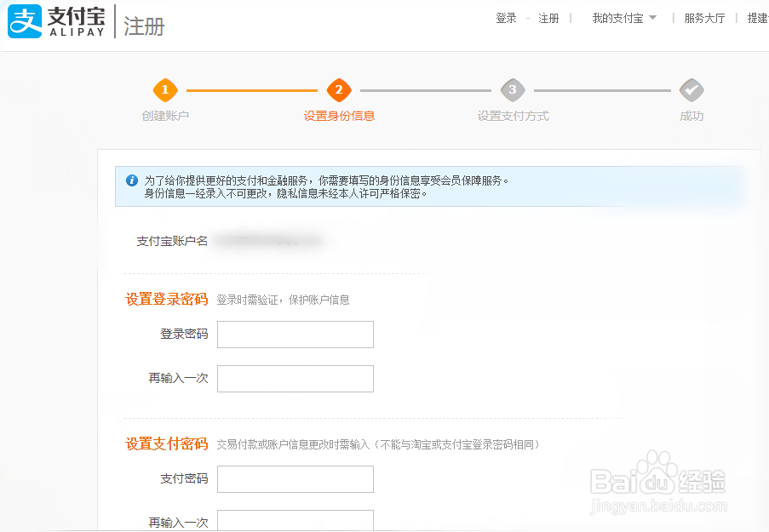Image resolution: width=769 pixels, height=532 pixels.
Task: Click the 支付密码 input box
Action: pos(295,478)
